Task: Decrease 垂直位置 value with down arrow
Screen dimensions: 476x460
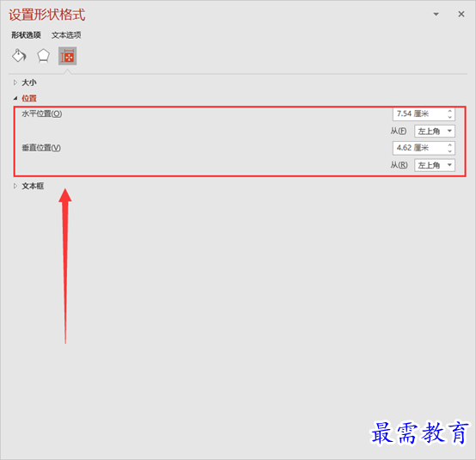Action: tap(450, 151)
